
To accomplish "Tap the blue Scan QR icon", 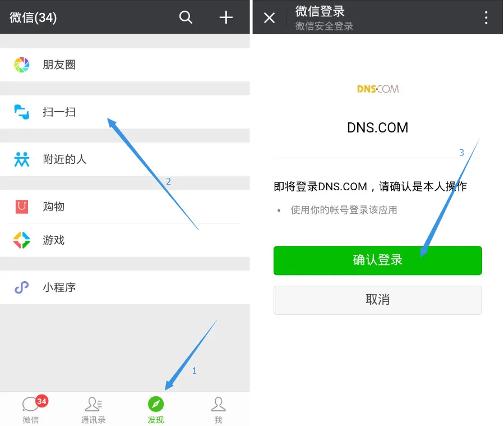I will (21, 112).
